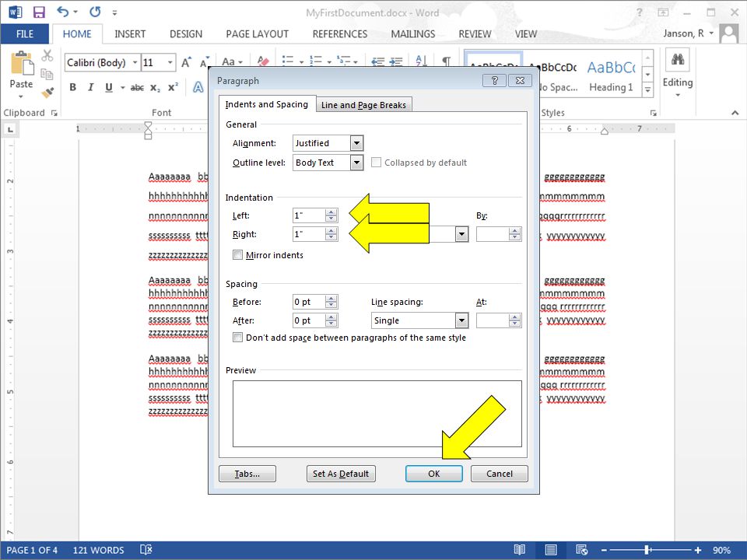The image size is (747, 560).
Task: Undo the last action
Action: 62,12
